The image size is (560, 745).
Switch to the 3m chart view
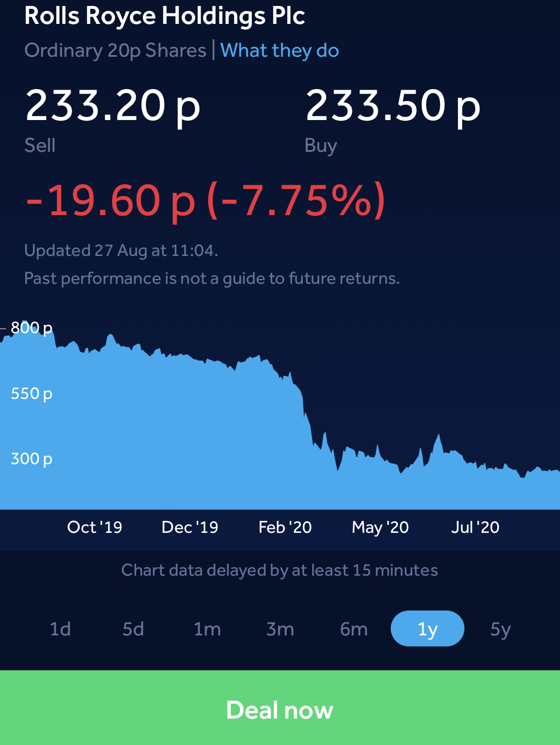[280, 629]
